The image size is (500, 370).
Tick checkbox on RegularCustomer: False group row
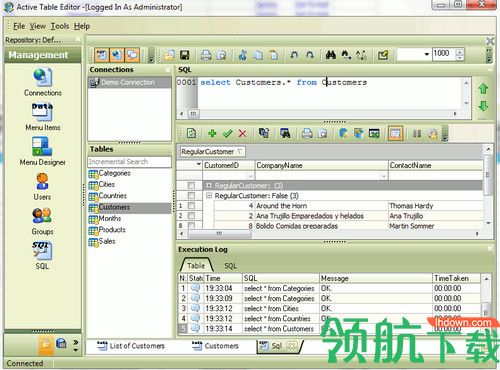191,195
